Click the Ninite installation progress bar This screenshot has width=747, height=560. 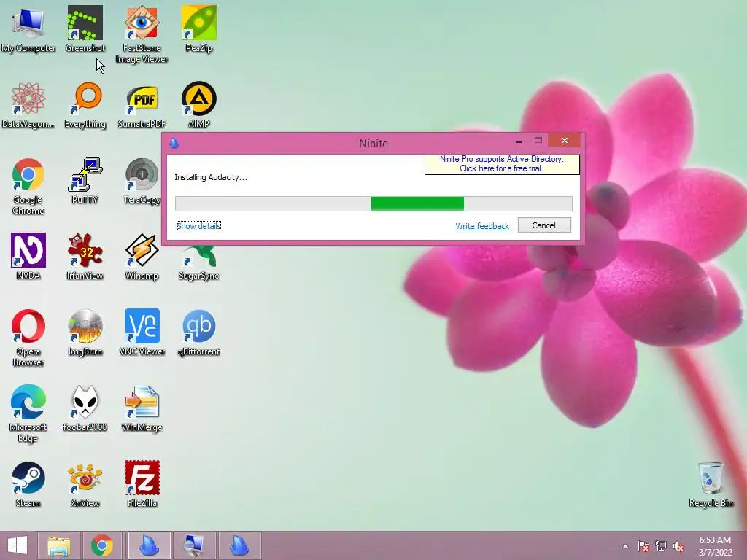373,204
